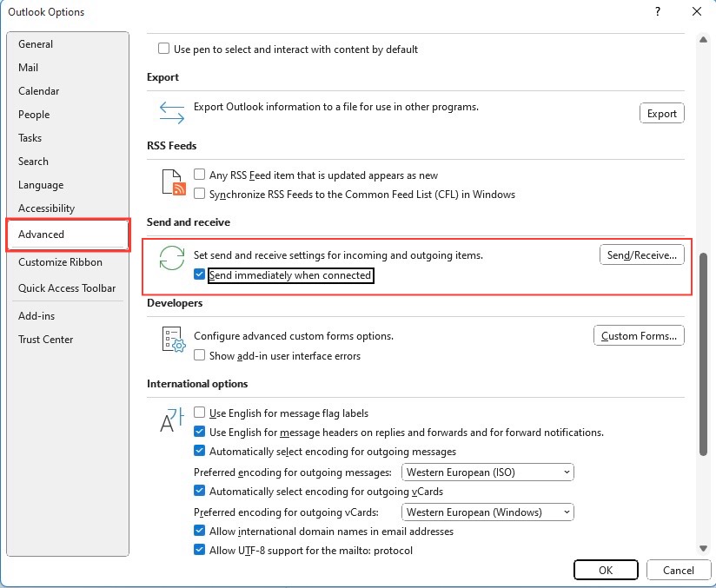Screen dimensions: 716x588
Task: Expand preferred encoding for outgoing vCards dropdown
Action: [x=487, y=512]
